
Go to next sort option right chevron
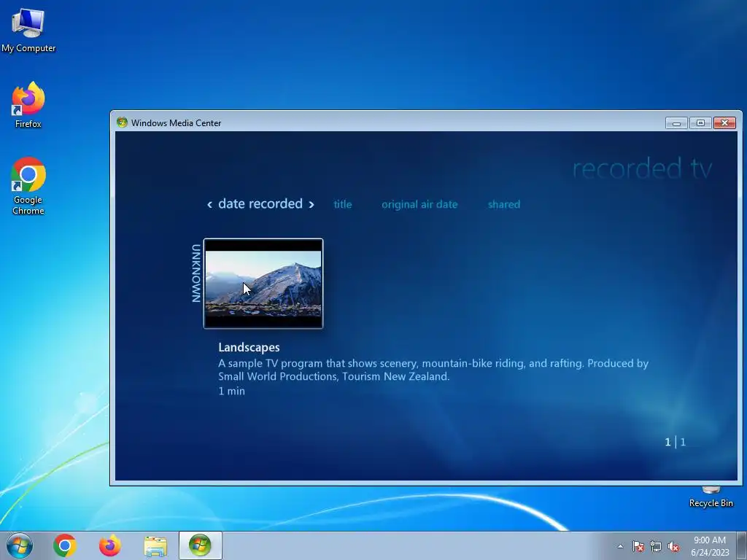pos(311,205)
